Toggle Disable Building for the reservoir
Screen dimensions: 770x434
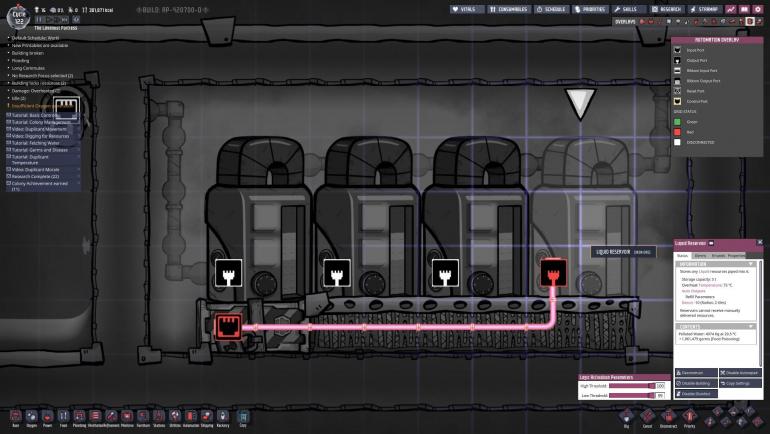point(696,383)
